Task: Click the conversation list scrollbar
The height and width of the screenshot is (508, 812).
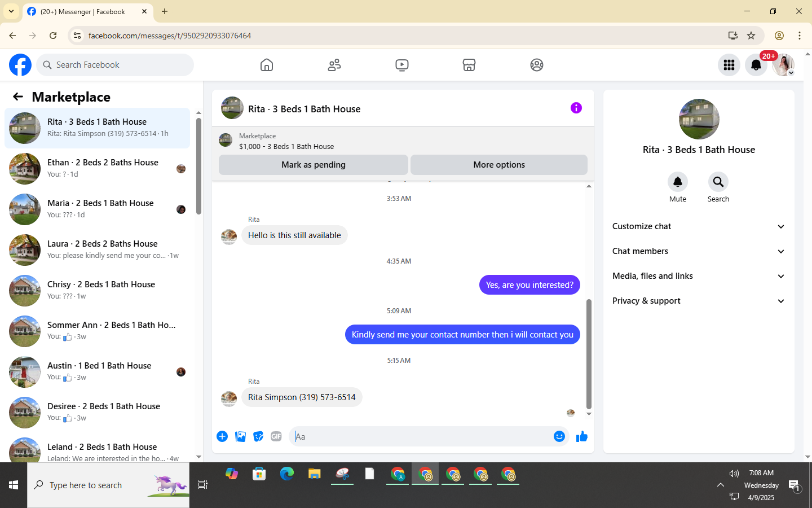Action: tap(198, 166)
